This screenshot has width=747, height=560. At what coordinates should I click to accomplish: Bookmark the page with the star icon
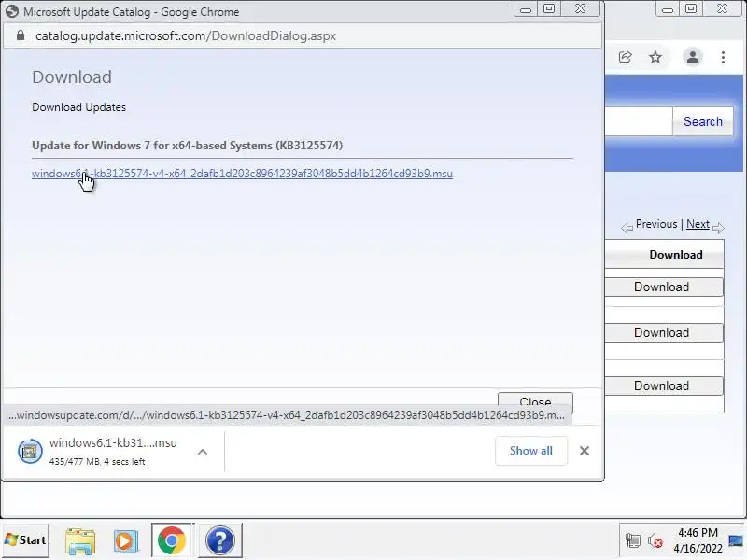(655, 57)
